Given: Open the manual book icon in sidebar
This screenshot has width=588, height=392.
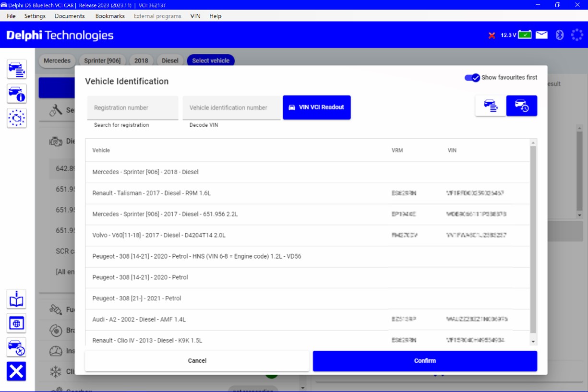Looking at the screenshot, I should [x=17, y=299].
